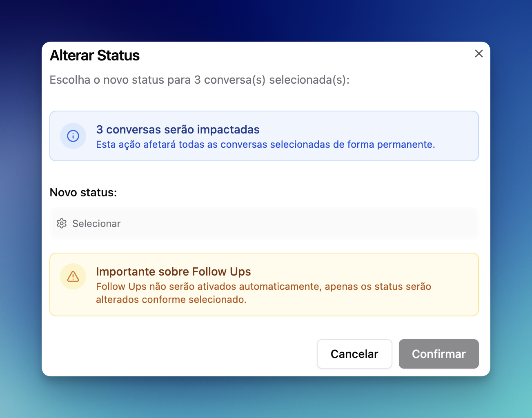Click the circular blue badge beside the conversas notice

[x=73, y=136]
